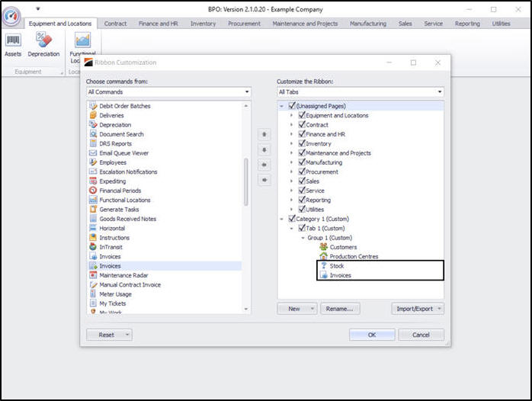The height and width of the screenshot is (401, 532).
Task: Uncheck Finance and HR checkbox
Action: click(302, 133)
